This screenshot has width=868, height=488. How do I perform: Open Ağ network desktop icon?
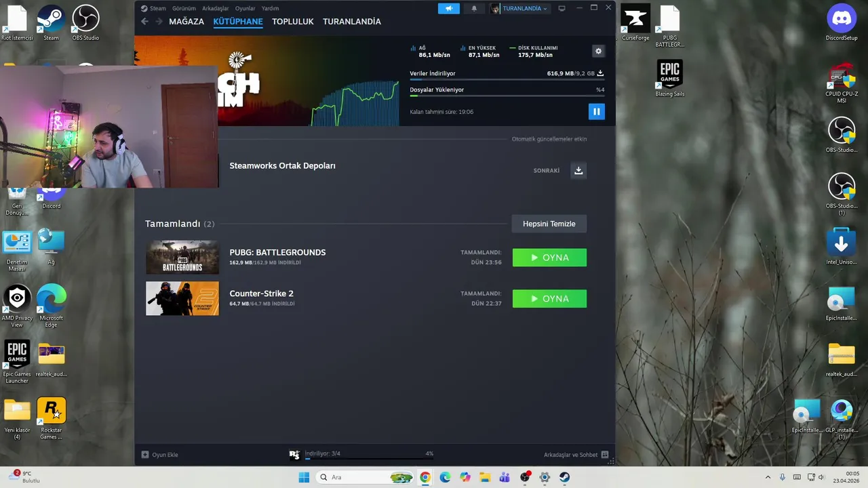[x=51, y=247]
